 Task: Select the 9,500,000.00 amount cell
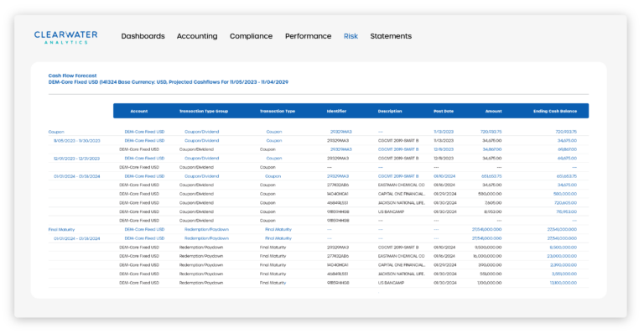tap(488, 248)
